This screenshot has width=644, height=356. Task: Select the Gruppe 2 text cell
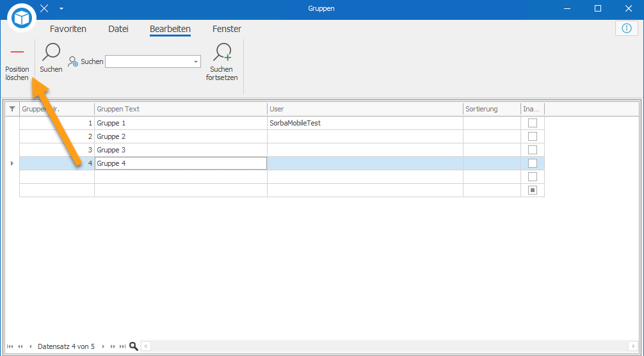[181, 136]
